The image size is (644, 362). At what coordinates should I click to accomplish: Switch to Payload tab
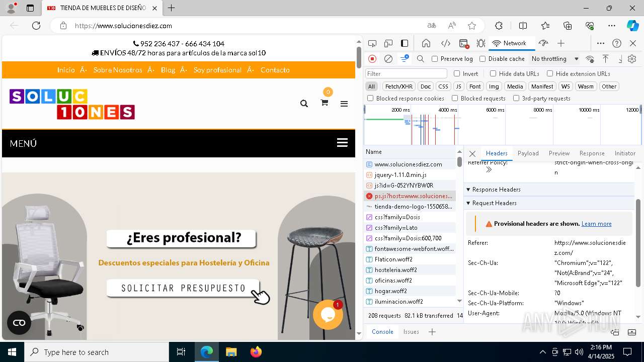tap(528, 153)
